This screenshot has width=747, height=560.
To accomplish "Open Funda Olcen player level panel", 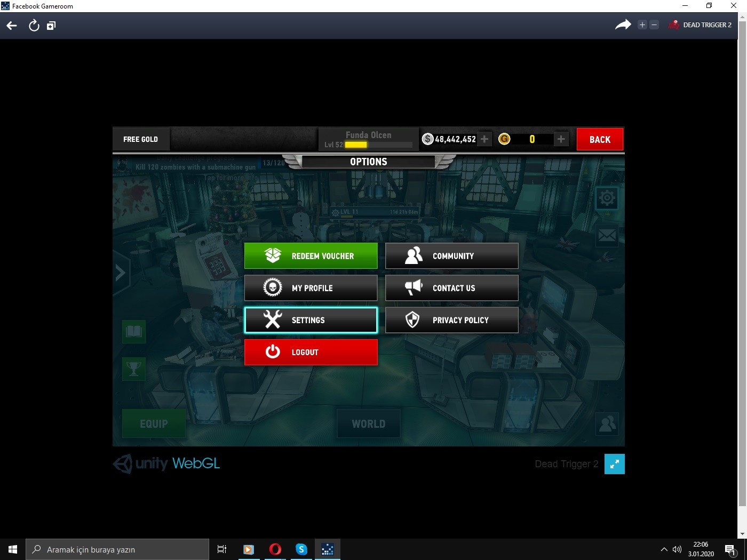I will coord(369,139).
